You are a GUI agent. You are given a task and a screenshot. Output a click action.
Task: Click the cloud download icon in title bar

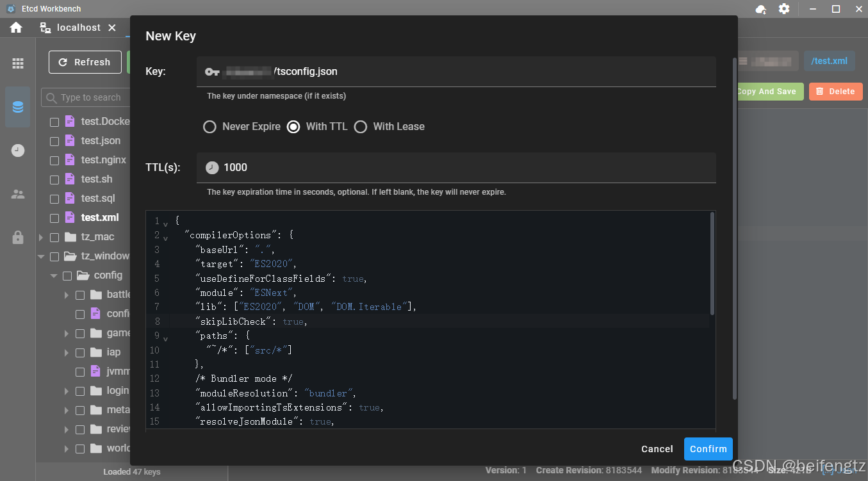(761, 9)
